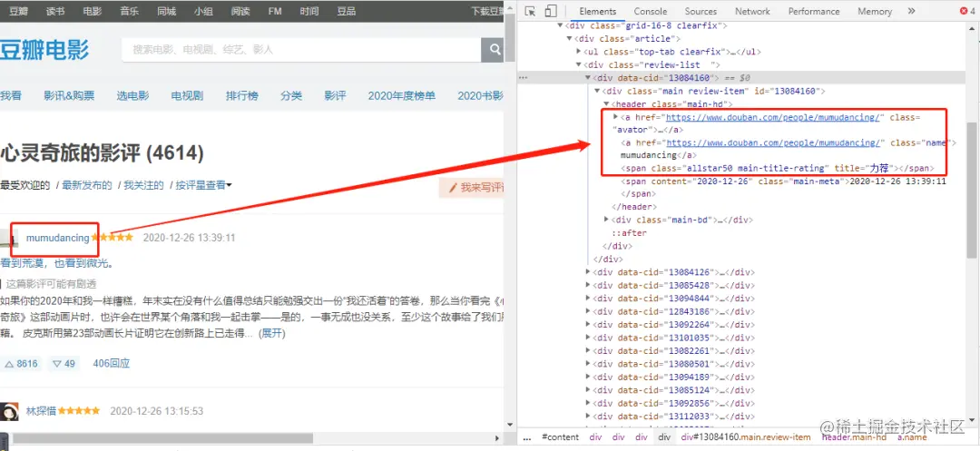This screenshot has height=451, width=980.
Task: Collapse the div class article node
Action: click(x=569, y=39)
